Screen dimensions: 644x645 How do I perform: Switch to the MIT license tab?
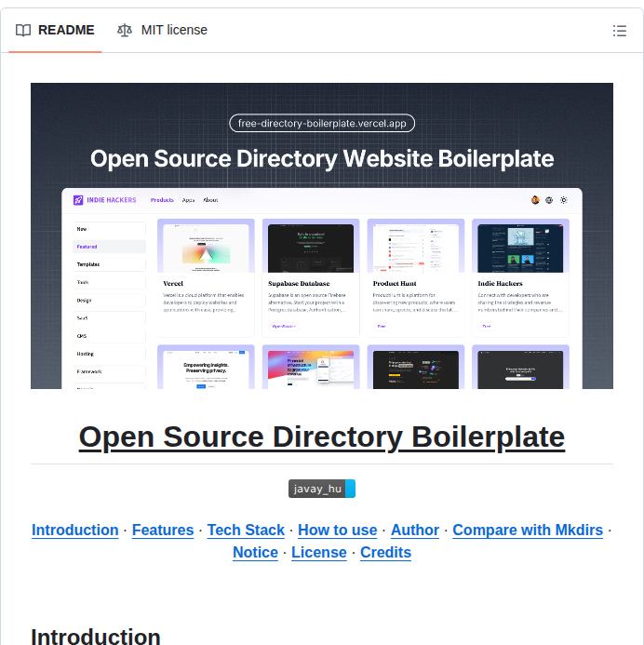(162, 31)
